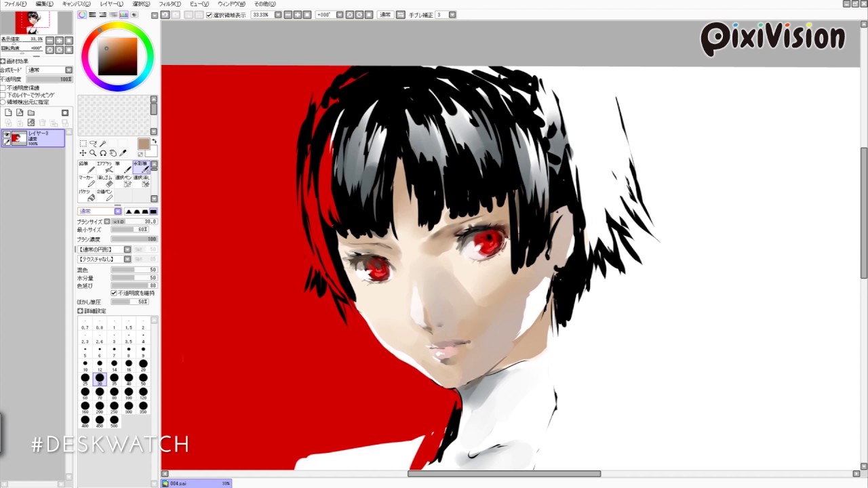The height and width of the screenshot is (488, 868).
Task: Show the RGB sliders panel
Action: pos(92,15)
